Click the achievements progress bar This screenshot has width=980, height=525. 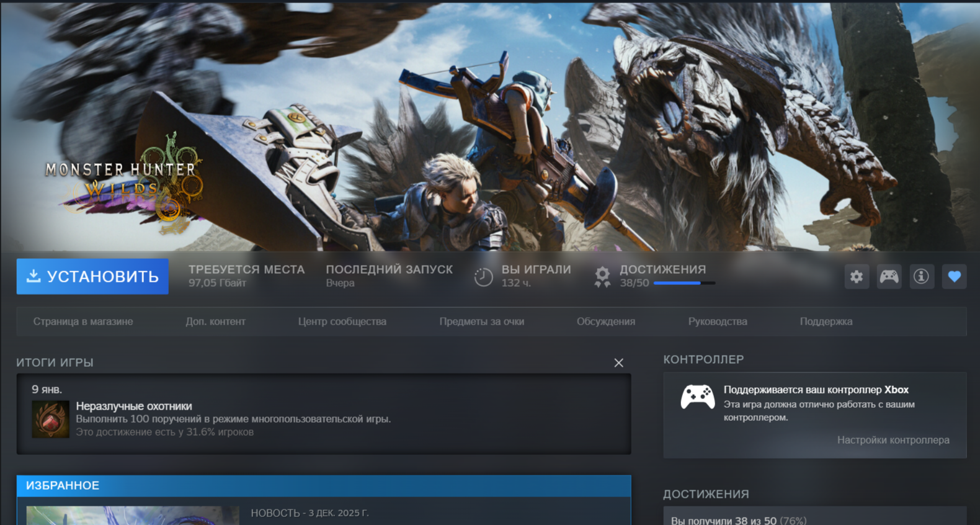tap(684, 283)
